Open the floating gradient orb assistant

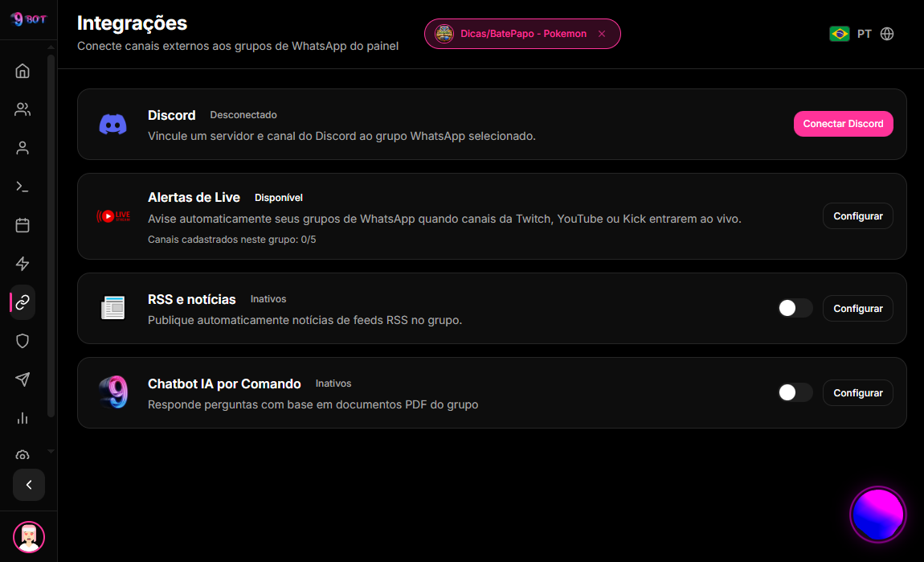pos(877,515)
